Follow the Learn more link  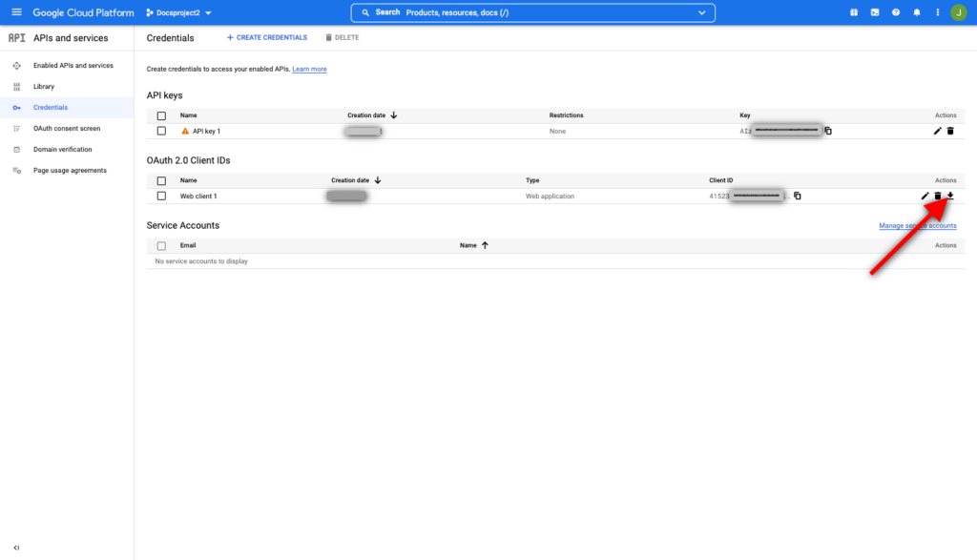[309, 69]
